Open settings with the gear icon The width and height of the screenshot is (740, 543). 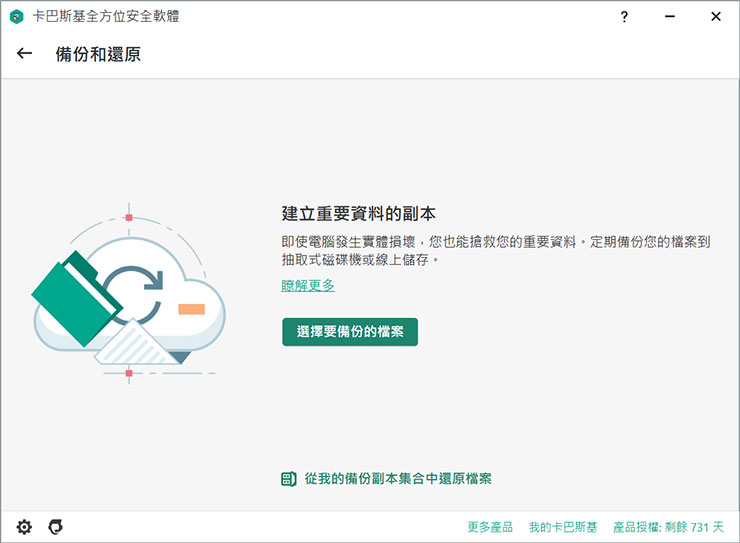[x=24, y=526]
